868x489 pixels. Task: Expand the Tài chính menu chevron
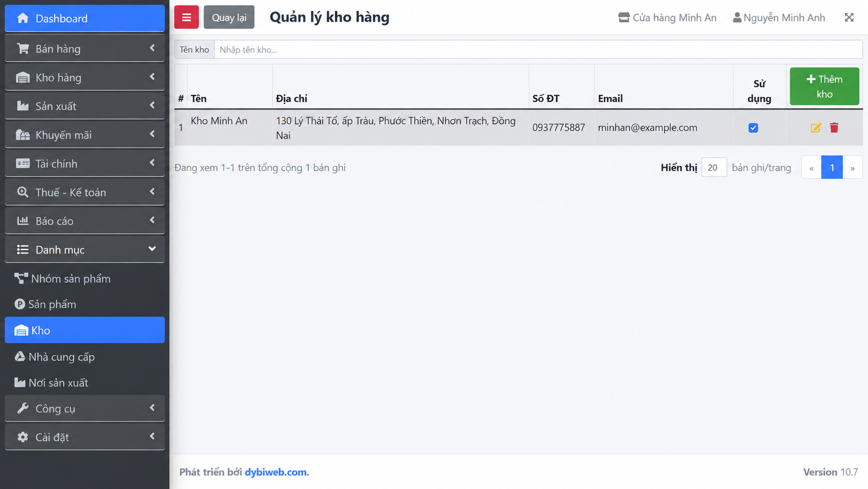pos(152,163)
